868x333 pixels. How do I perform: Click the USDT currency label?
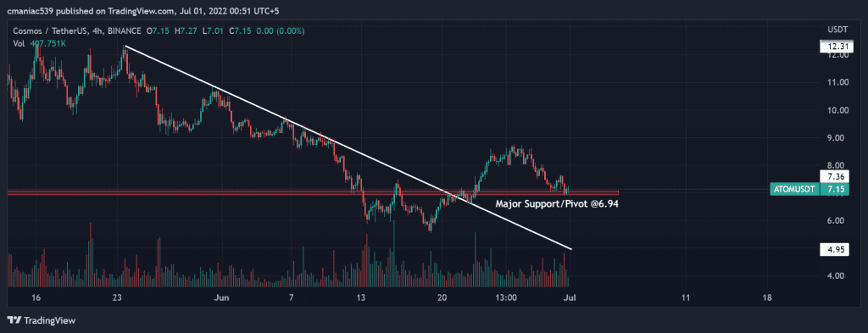[834, 29]
